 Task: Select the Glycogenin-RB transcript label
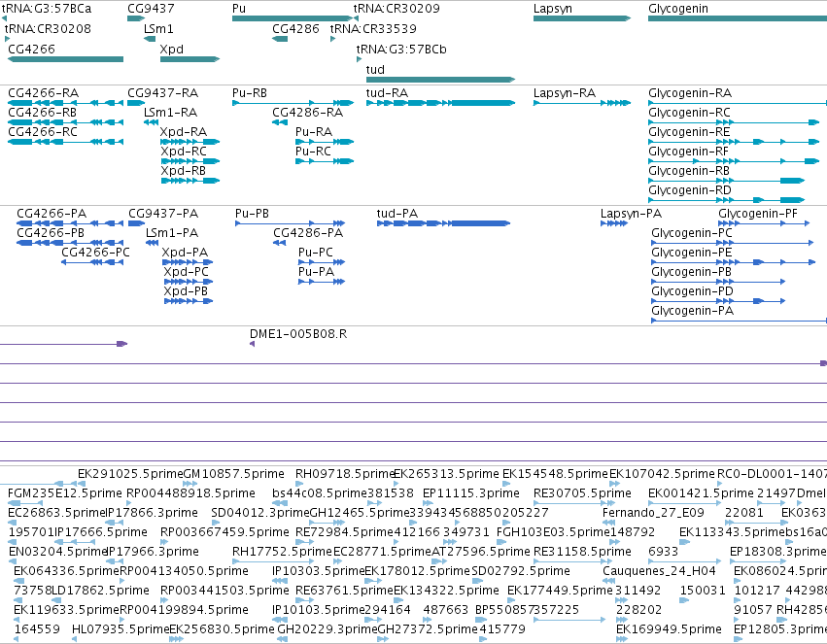coord(689,171)
